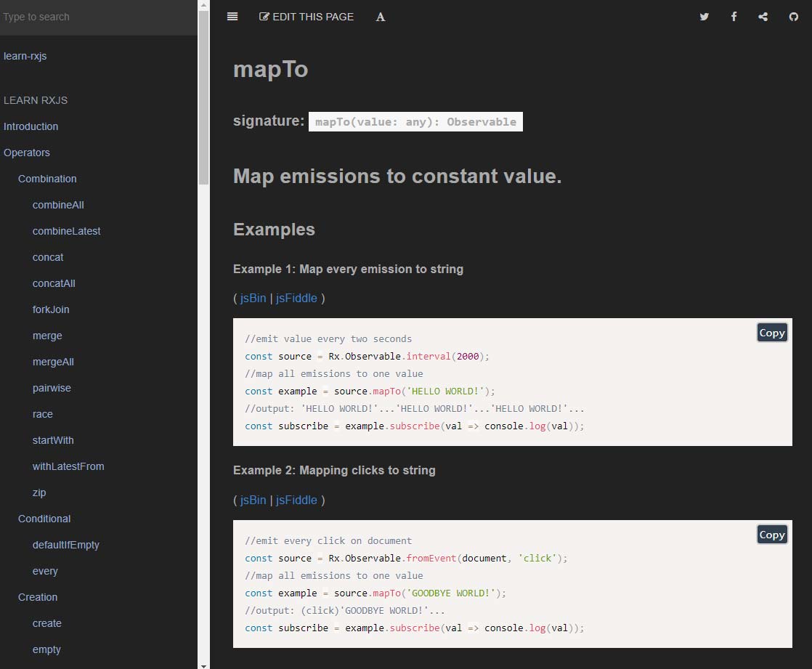This screenshot has height=669, width=812.
Task: Navigate to the race operator
Action: 42,414
